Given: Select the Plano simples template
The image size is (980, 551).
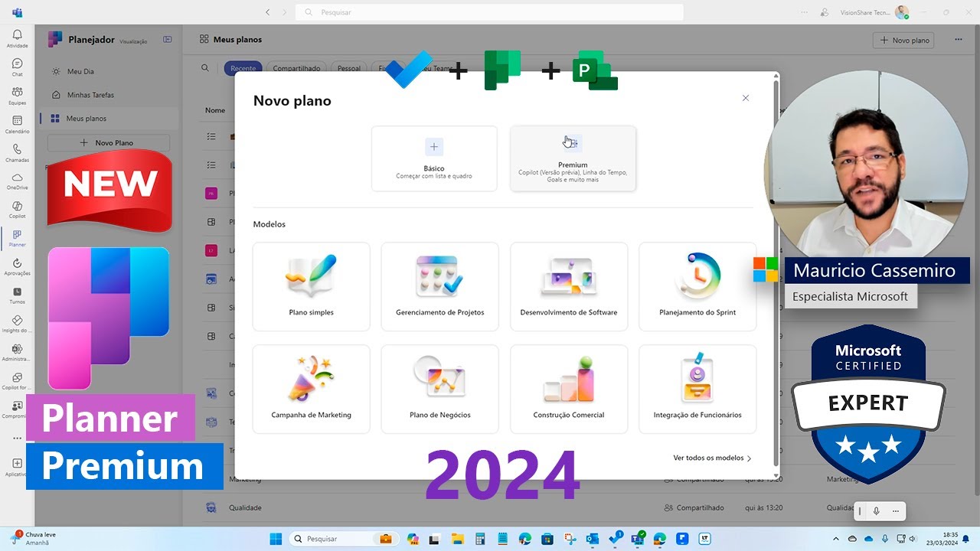Looking at the screenshot, I should 311,286.
